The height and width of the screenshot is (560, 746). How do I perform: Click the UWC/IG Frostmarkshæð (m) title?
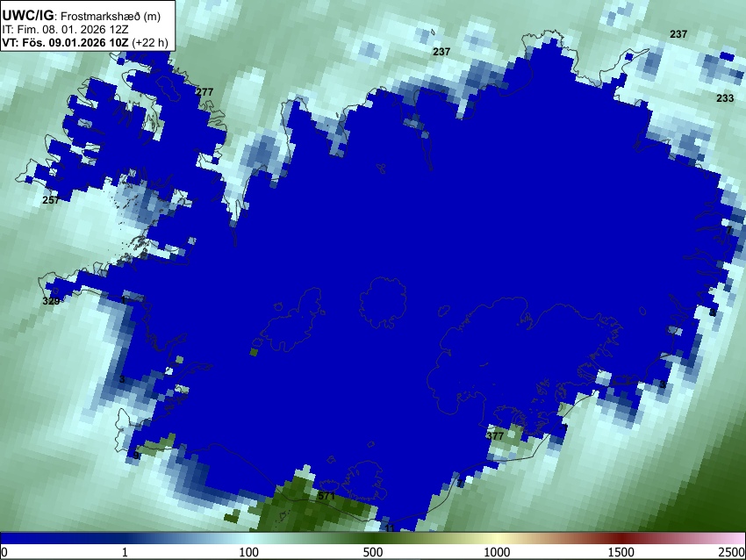(x=82, y=16)
